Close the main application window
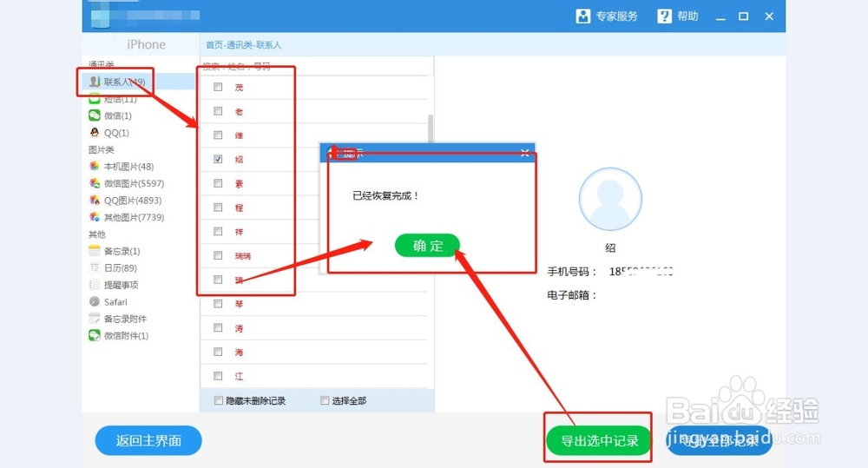Viewport: 868px width, 468px height. point(769,16)
